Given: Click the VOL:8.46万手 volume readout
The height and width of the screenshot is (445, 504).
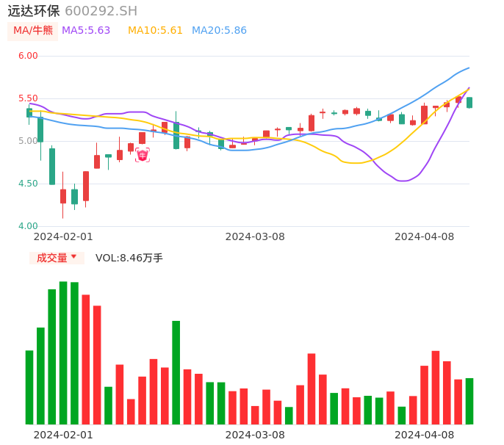Looking at the screenshot, I should (x=129, y=258).
